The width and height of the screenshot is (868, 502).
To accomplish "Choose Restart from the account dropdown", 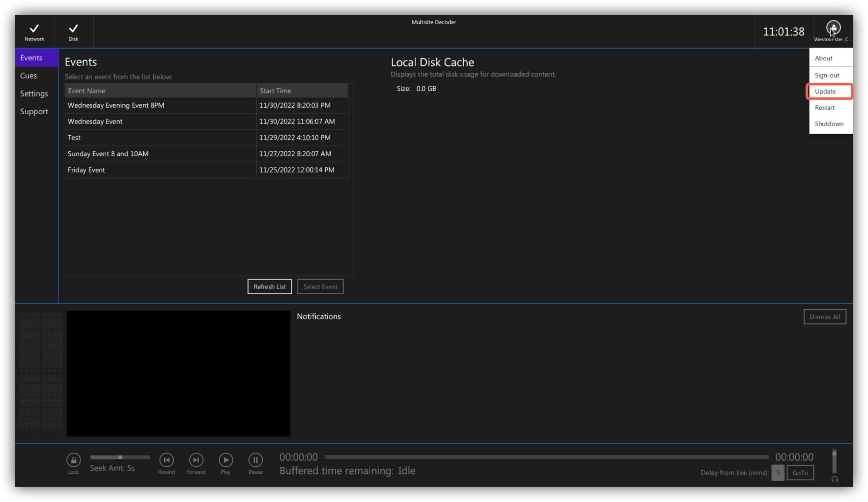I will coord(825,108).
